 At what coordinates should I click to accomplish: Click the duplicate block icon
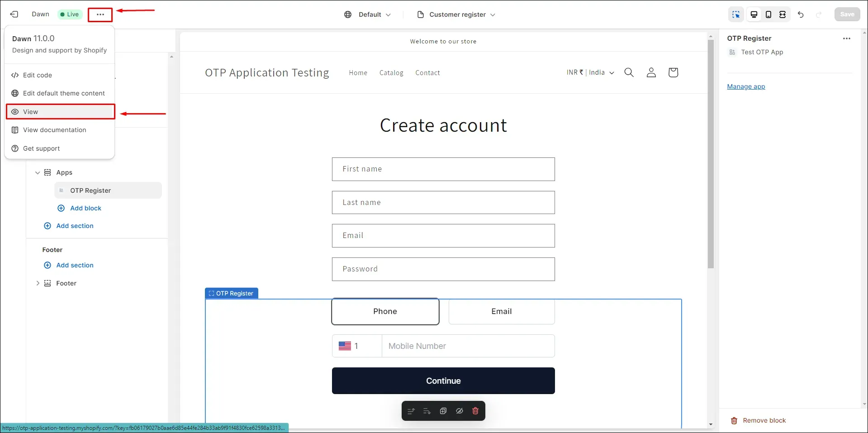point(443,411)
